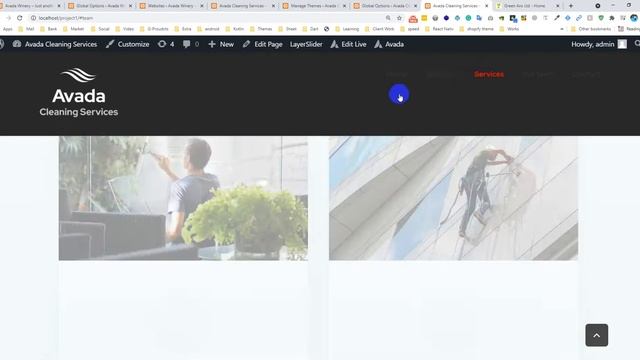Image resolution: width=640 pixels, height=360 pixels.
Task: Click the red toolbox extension icon
Action: 413,18
